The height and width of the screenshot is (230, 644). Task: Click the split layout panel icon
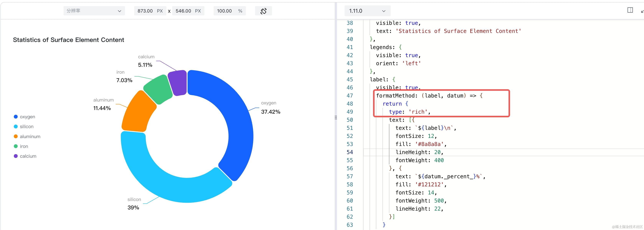630,10
